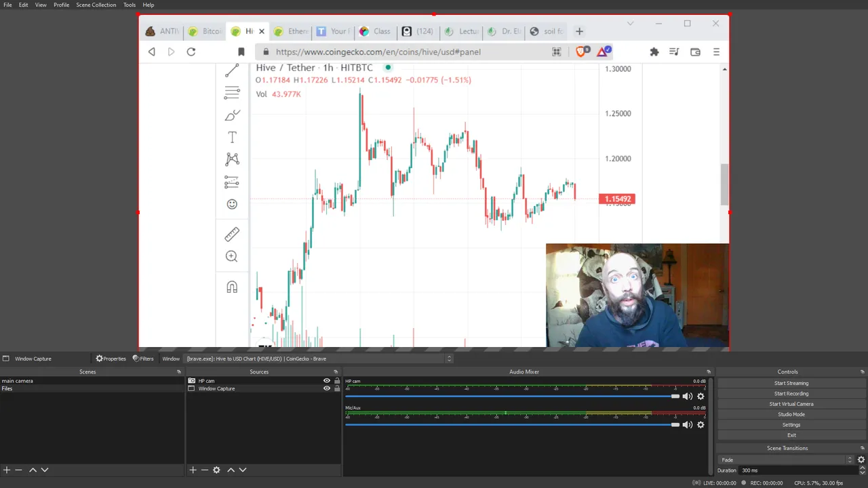Toggle visibility of Window Capture source
Viewport: 868px width, 488px height.
(327, 388)
